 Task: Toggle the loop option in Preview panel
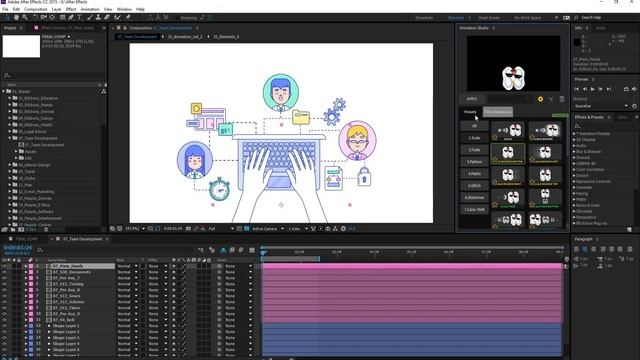pyautogui.click(x=626, y=89)
